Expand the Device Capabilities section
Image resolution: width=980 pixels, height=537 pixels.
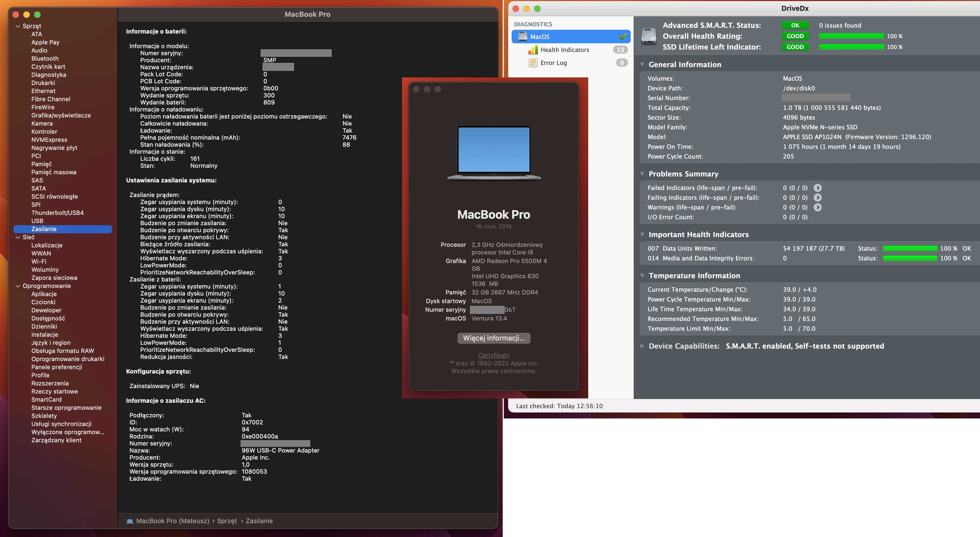point(642,346)
